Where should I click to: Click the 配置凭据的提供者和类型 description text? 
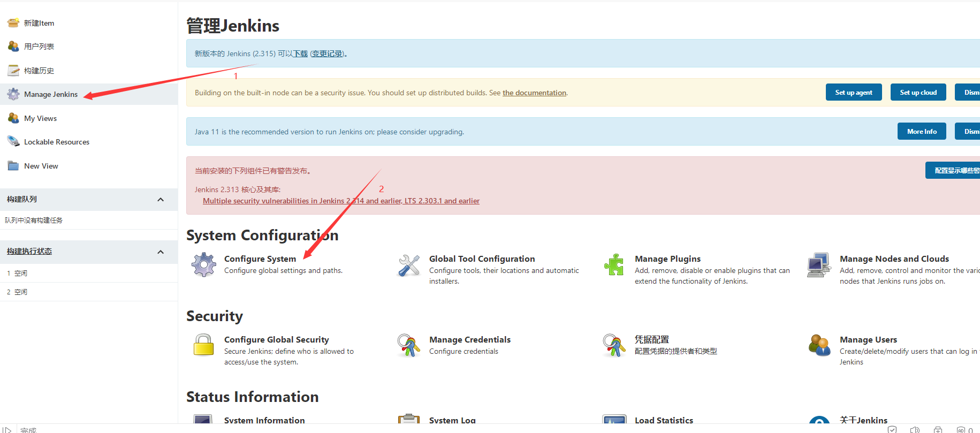click(676, 351)
